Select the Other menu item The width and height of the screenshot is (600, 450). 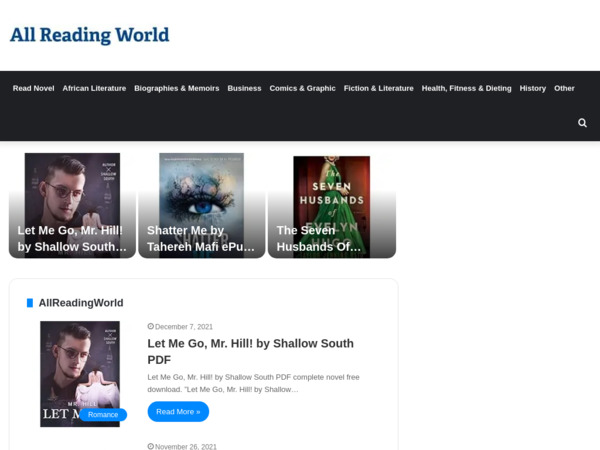click(x=564, y=88)
